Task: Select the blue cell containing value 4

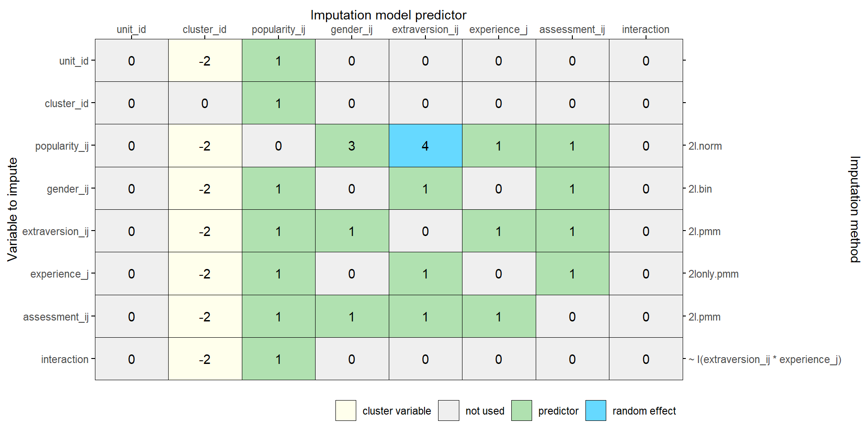Action: click(x=425, y=146)
